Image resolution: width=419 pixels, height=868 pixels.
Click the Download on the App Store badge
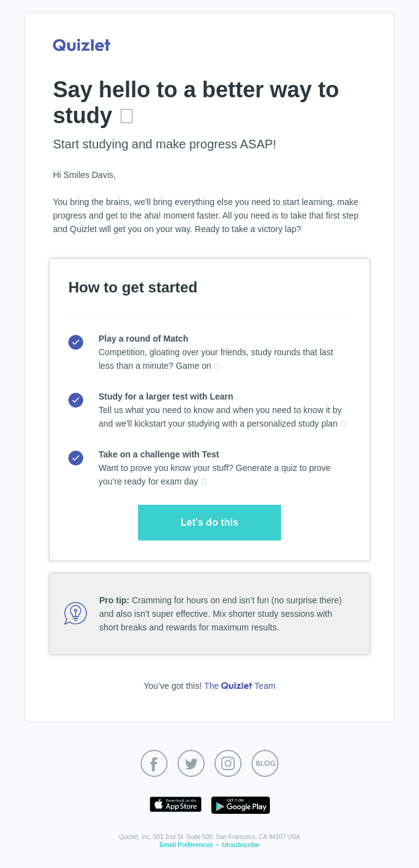click(x=176, y=805)
